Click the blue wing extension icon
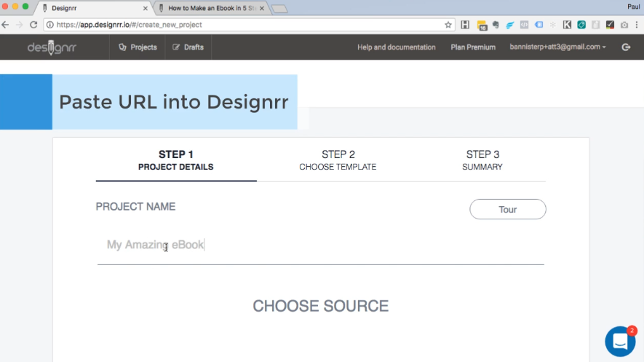Image resolution: width=644 pixels, height=362 pixels. (x=509, y=25)
